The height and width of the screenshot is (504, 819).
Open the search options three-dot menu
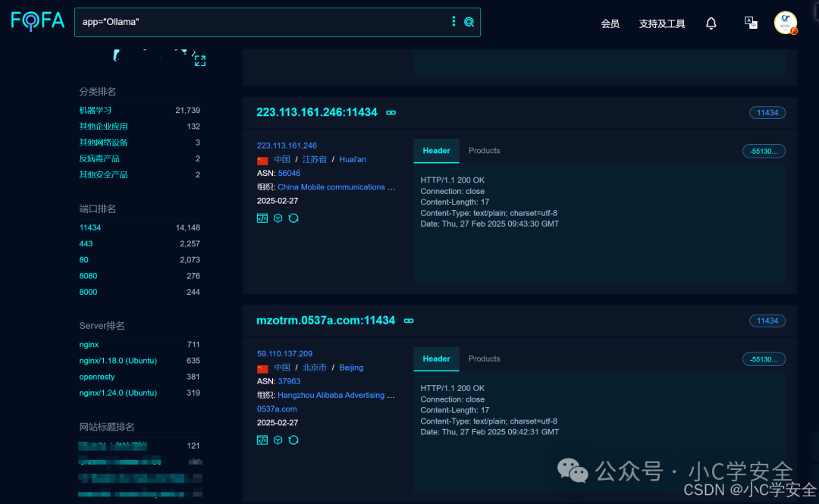click(x=453, y=21)
